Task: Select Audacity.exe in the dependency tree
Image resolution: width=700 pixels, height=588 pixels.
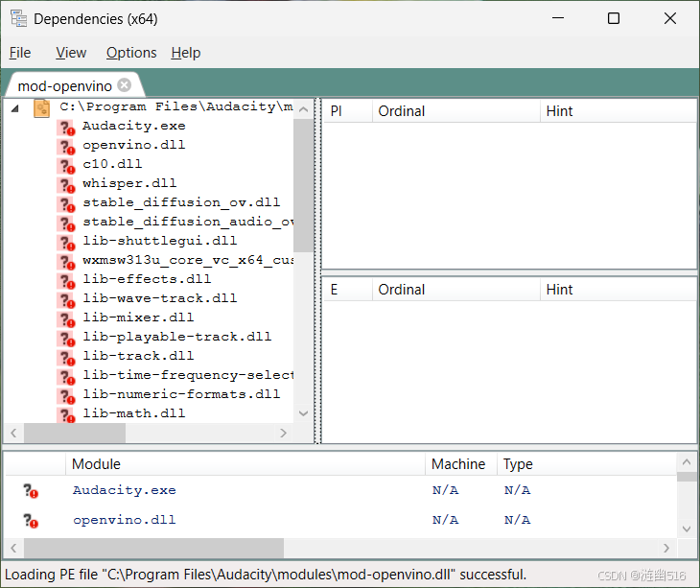Action: pos(134,126)
